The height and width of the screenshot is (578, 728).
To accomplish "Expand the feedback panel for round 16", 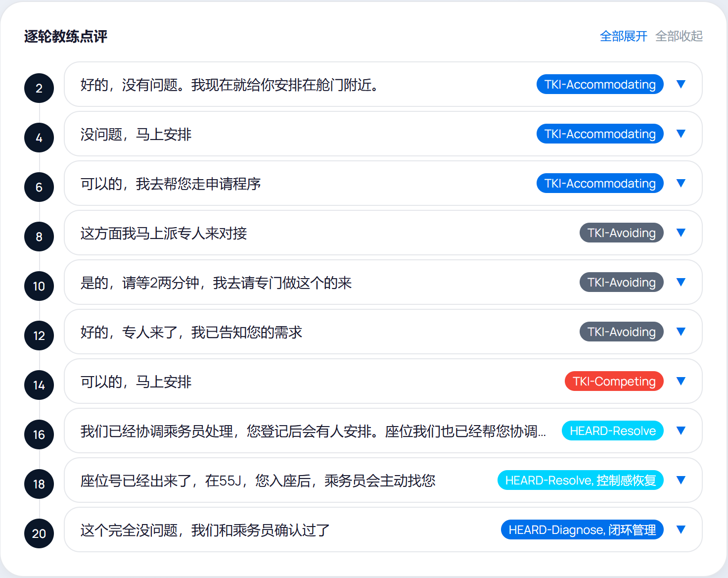I will pyautogui.click(x=681, y=431).
